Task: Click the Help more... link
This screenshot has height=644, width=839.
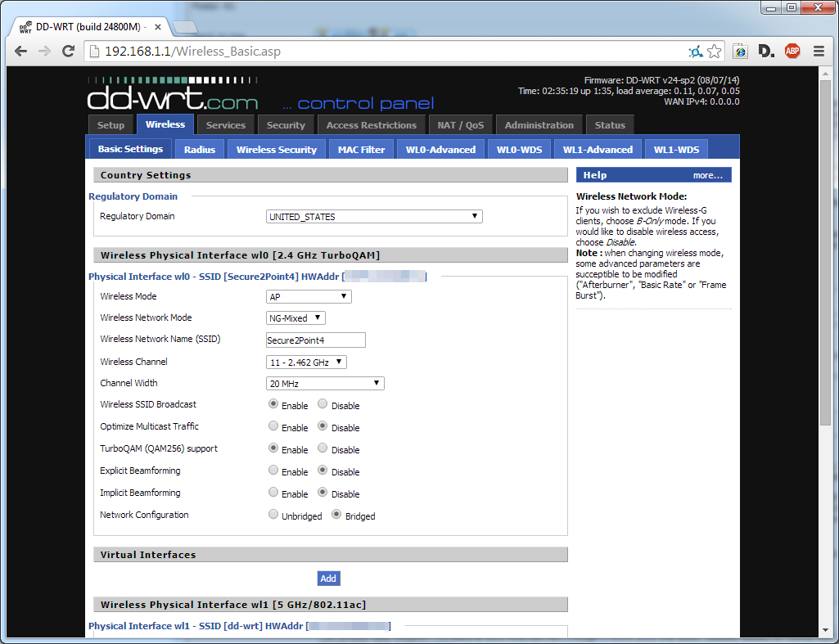Action: point(707,175)
